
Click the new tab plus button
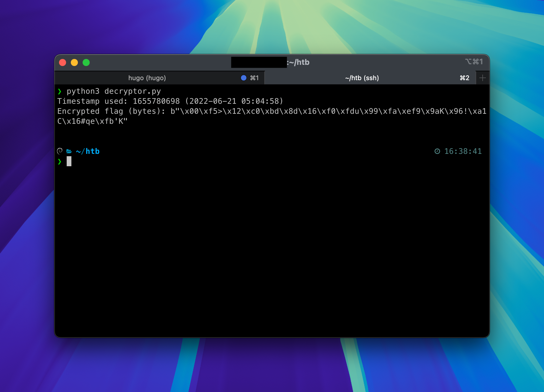tap(482, 78)
